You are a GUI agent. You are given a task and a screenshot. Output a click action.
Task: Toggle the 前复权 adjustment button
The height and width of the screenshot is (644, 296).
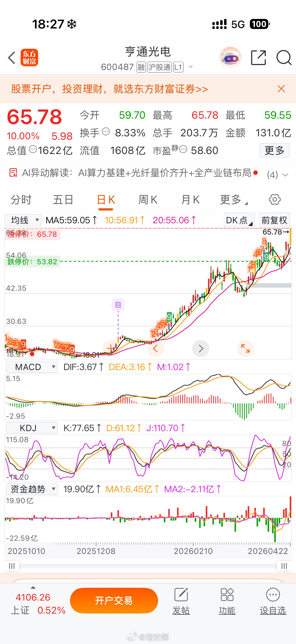pos(274,220)
